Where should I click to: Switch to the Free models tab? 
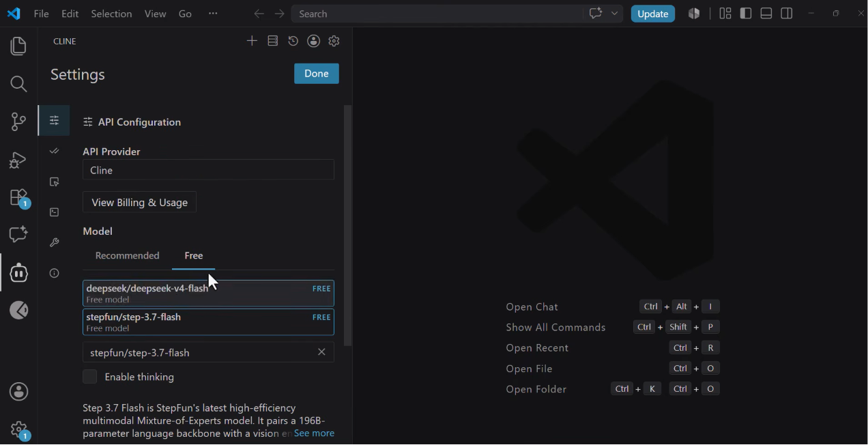click(194, 255)
